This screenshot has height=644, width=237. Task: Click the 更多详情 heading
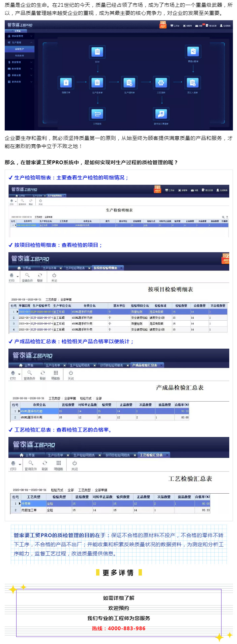[x=118, y=573]
